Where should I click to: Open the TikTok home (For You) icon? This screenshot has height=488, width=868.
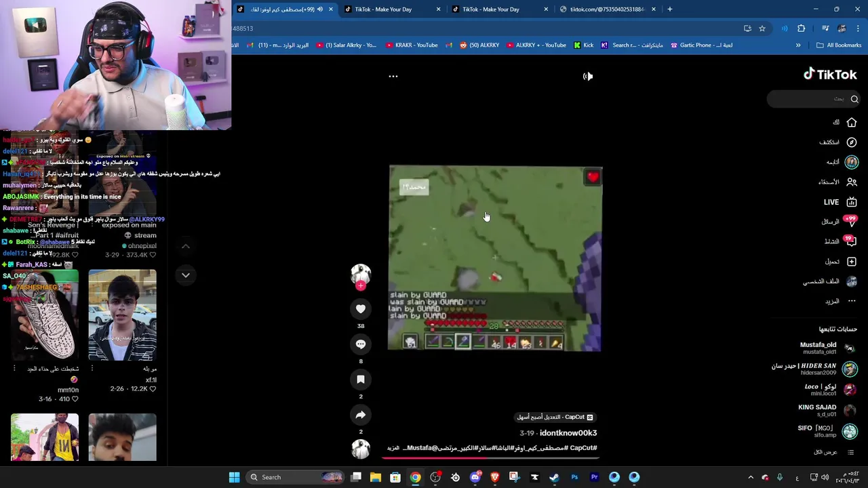coord(852,122)
